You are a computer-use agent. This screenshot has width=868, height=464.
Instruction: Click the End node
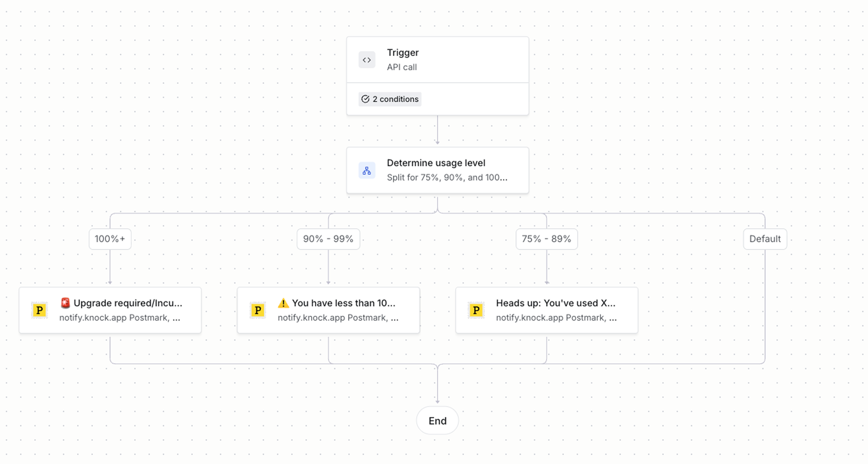pos(437,421)
